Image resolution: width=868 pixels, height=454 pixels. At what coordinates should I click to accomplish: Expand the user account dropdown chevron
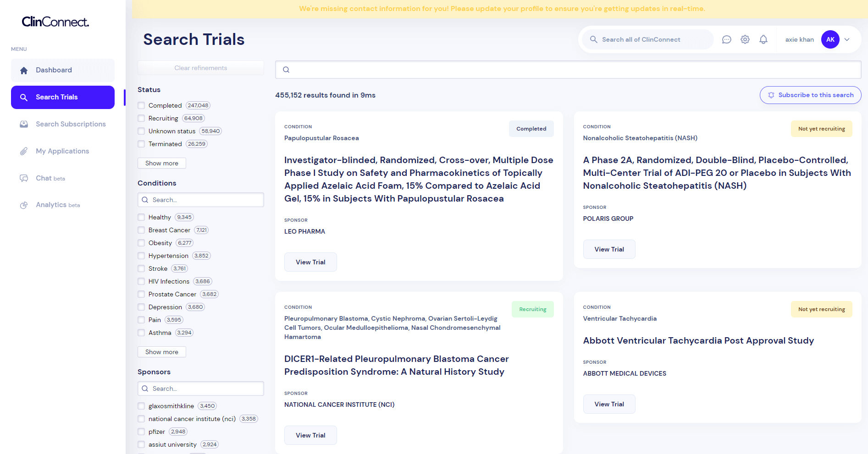[x=847, y=39]
